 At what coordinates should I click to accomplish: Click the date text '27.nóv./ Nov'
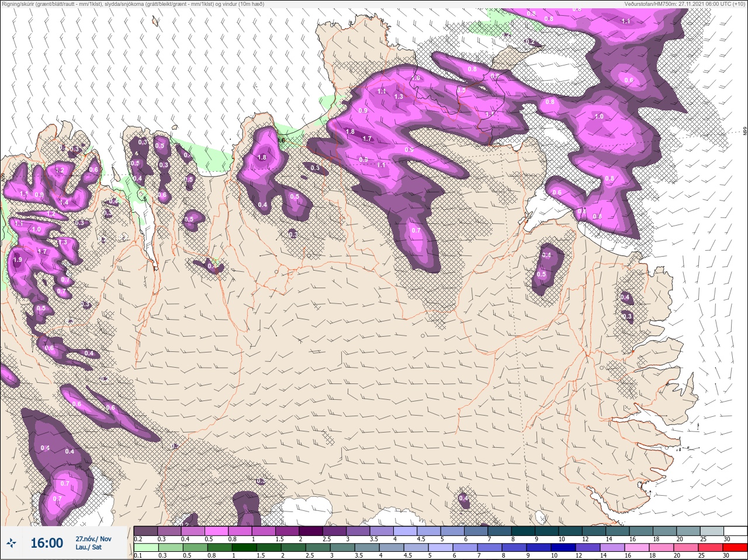[93, 539]
